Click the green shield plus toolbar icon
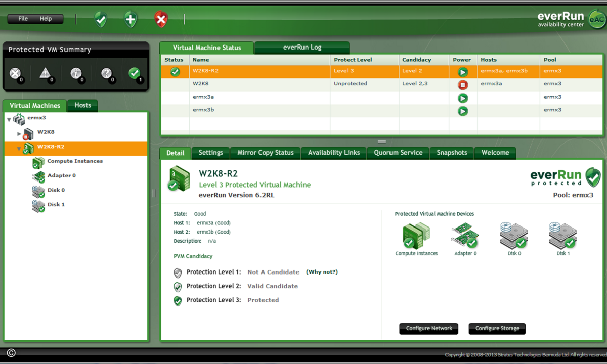This screenshot has height=364, width=607. tap(131, 19)
